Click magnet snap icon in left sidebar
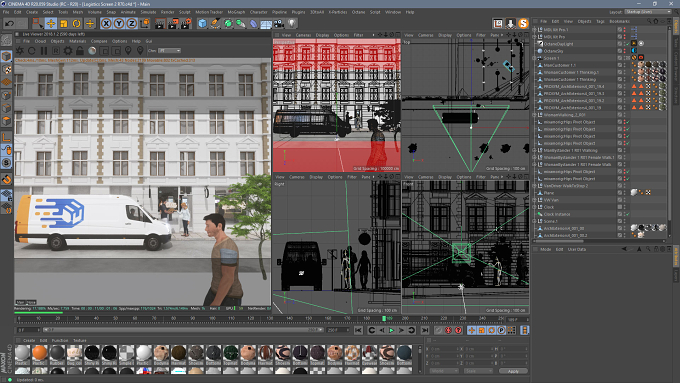This screenshot has height=383, width=680. pyautogui.click(x=7, y=179)
